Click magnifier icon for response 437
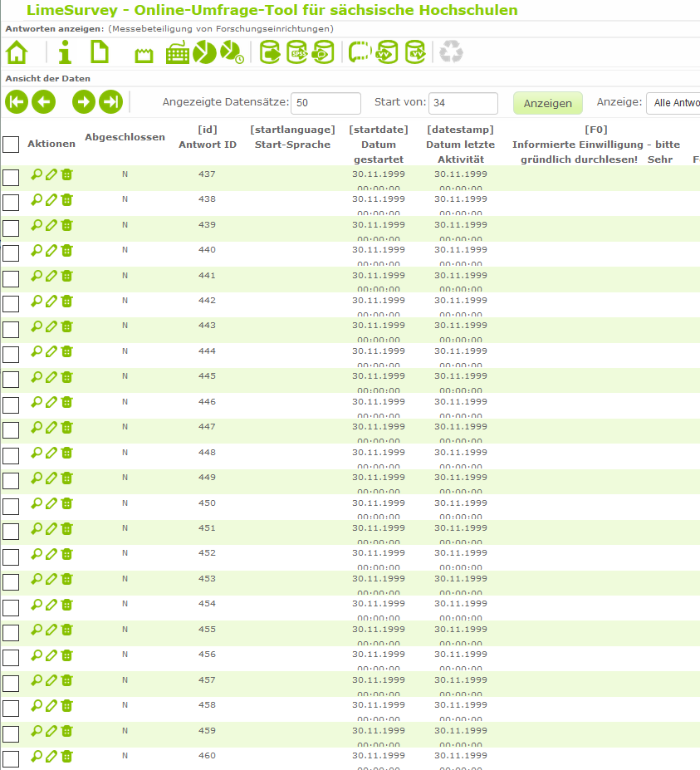This screenshot has width=700, height=770. tap(36, 174)
